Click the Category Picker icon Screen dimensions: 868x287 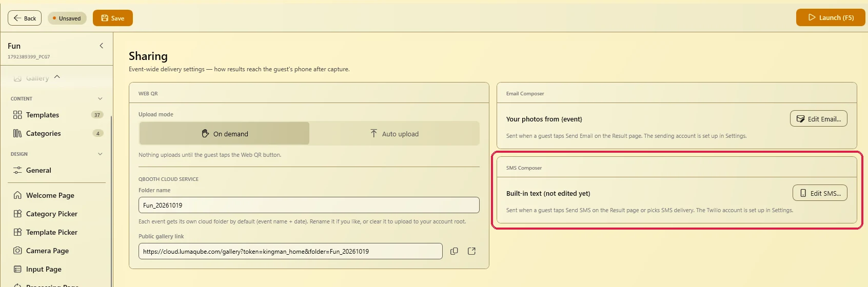coord(17,214)
